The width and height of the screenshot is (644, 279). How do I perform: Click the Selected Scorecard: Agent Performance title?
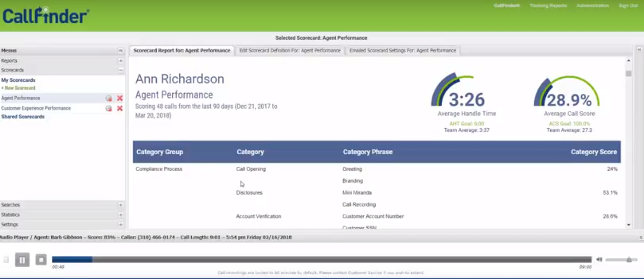321,38
